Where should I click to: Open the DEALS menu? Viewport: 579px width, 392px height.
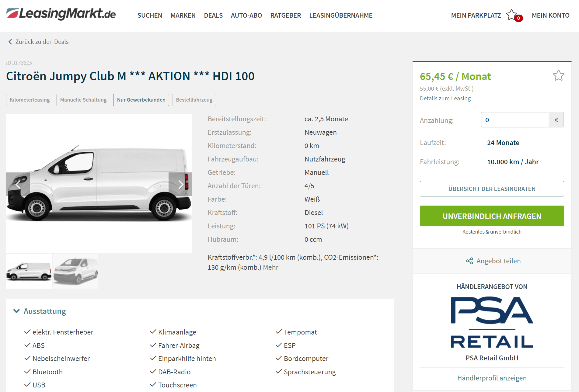click(213, 16)
